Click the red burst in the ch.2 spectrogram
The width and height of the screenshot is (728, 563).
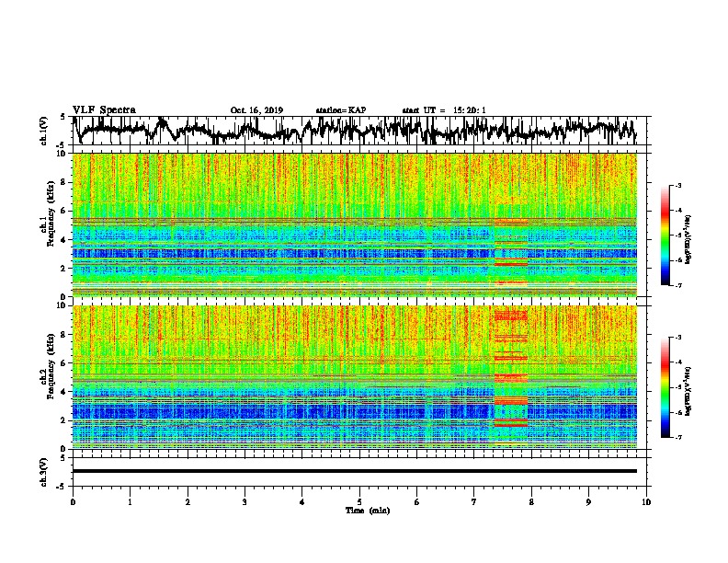point(511,376)
